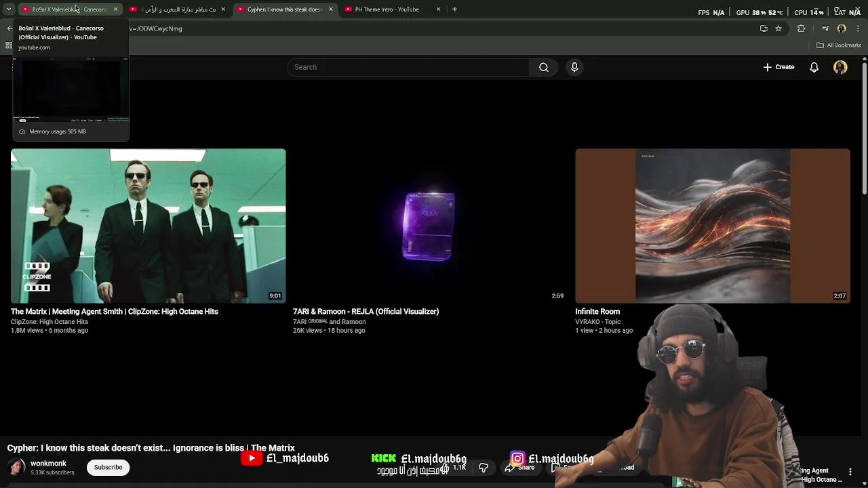
Task: Open the media controls playlist icon
Action: pyautogui.click(x=825, y=28)
